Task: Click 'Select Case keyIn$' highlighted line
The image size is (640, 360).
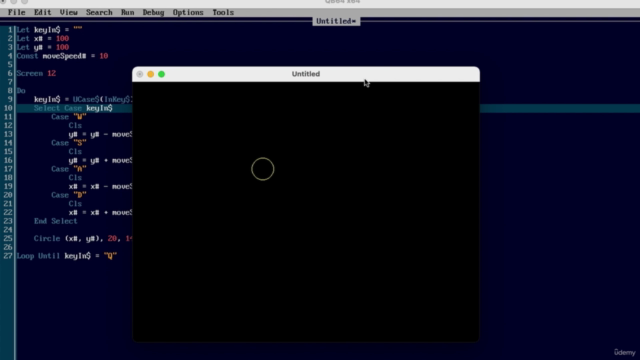Action: (73, 108)
